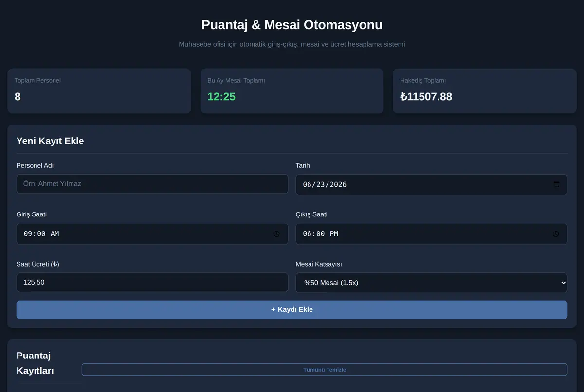The height and width of the screenshot is (392, 584).
Task: Click the Saat Ücreti (₺) label
Action: tap(38, 264)
